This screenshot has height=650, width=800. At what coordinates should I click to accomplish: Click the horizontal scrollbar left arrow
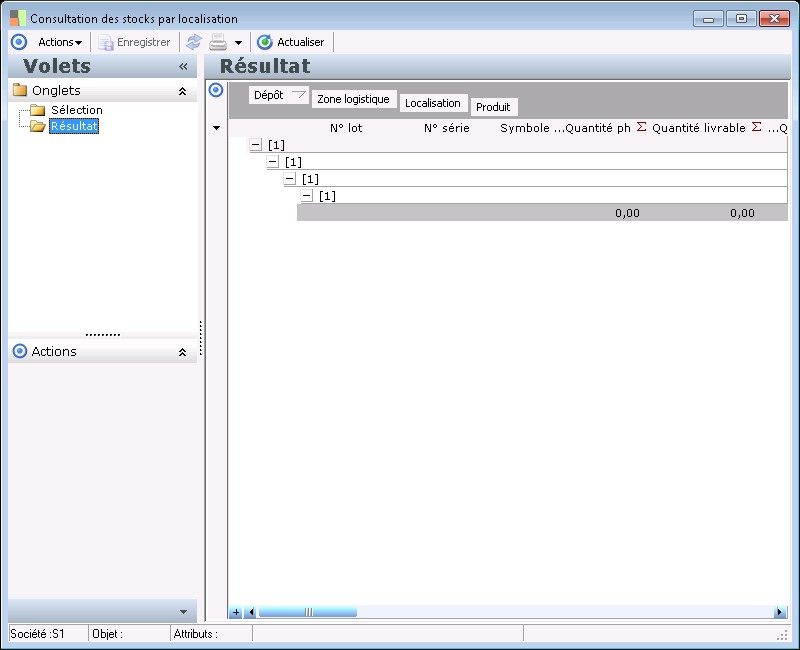(250, 612)
